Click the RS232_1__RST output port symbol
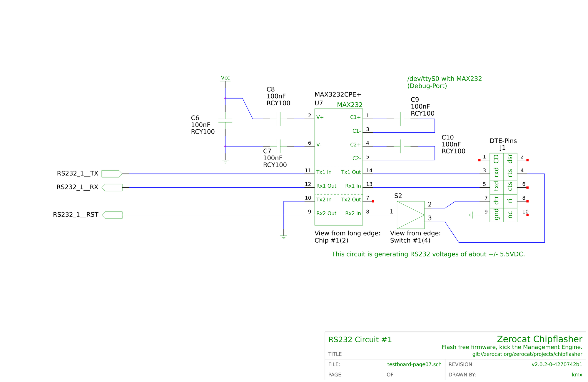Image resolution: width=588 pixels, height=382 pixels. coord(112,215)
